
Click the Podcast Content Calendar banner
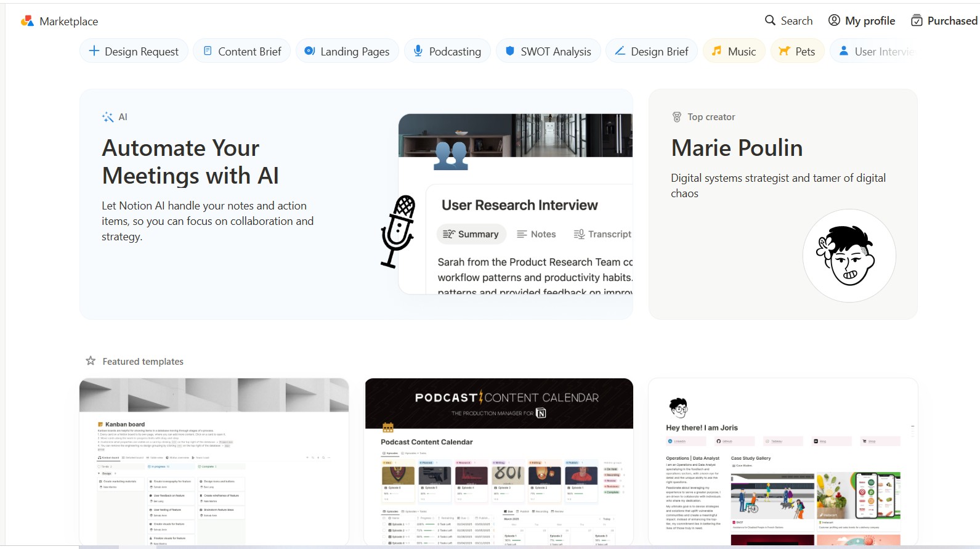point(499,403)
